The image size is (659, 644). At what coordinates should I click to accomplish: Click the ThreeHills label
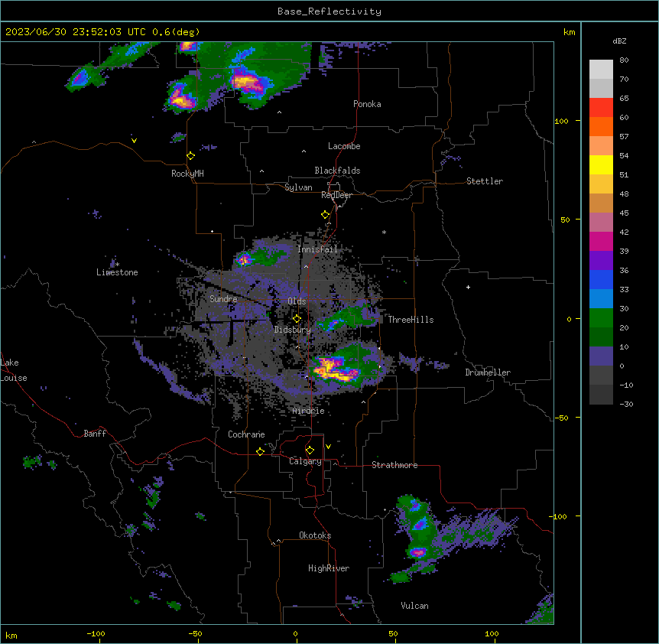coord(411,320)
